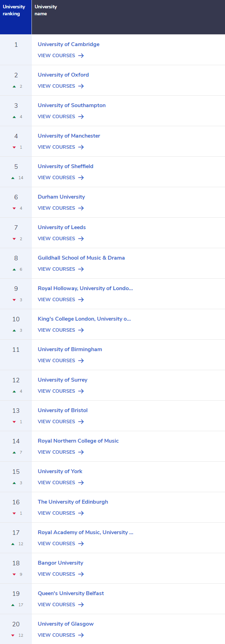Viewport: 225px width, 644px height.
Task: Click arrow icon beside Oxford's View Courses
Action: (81, 86)
